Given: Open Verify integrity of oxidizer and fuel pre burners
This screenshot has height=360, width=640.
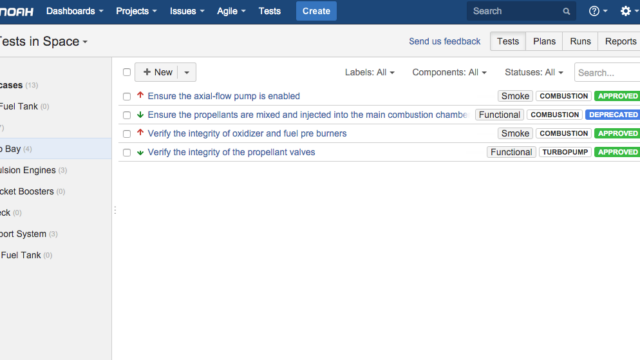Looking at the screenshot, I should (x=247, y=133).
